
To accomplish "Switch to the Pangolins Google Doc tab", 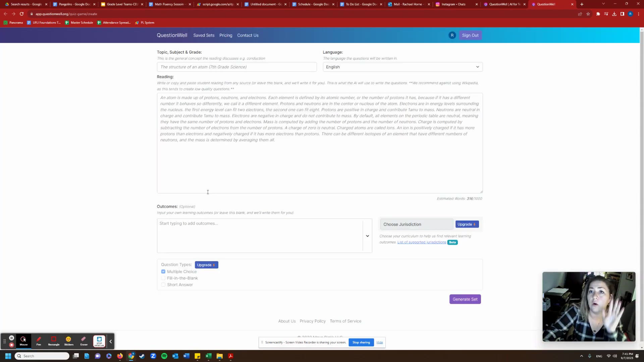I will (74, 4).
